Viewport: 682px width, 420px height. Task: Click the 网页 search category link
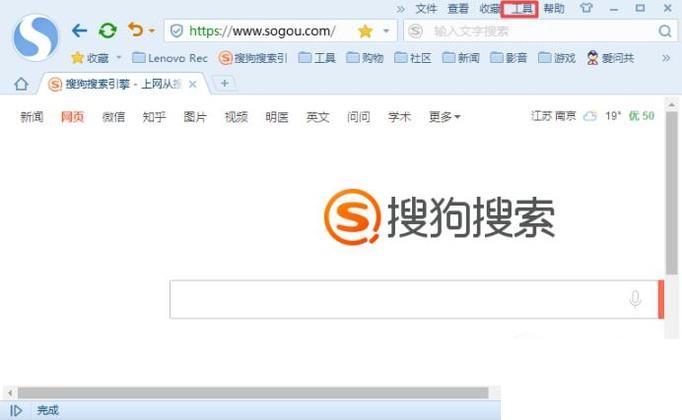pos(72,117)
